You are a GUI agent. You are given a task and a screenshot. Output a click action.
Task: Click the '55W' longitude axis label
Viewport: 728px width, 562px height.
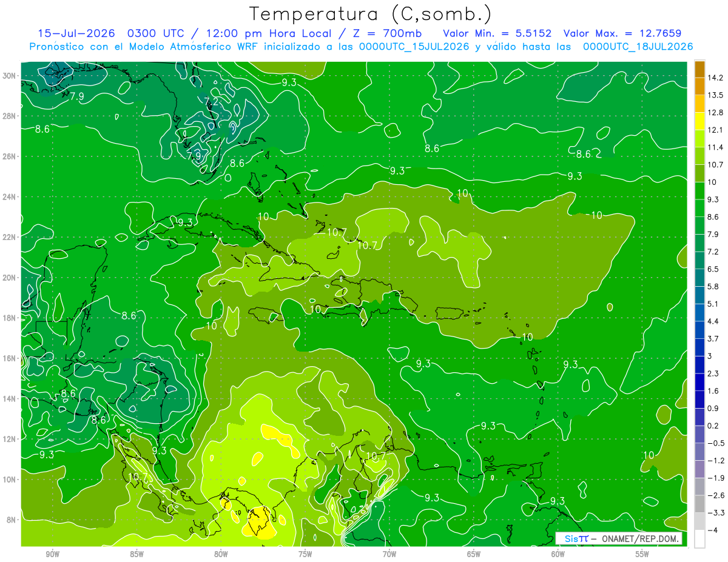coord(642,554)
